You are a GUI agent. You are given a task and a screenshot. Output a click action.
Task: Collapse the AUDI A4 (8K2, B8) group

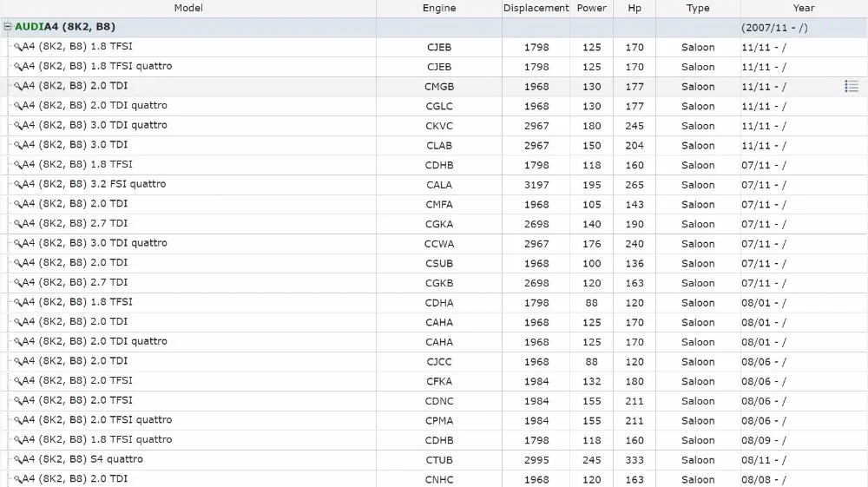(8, 27)
